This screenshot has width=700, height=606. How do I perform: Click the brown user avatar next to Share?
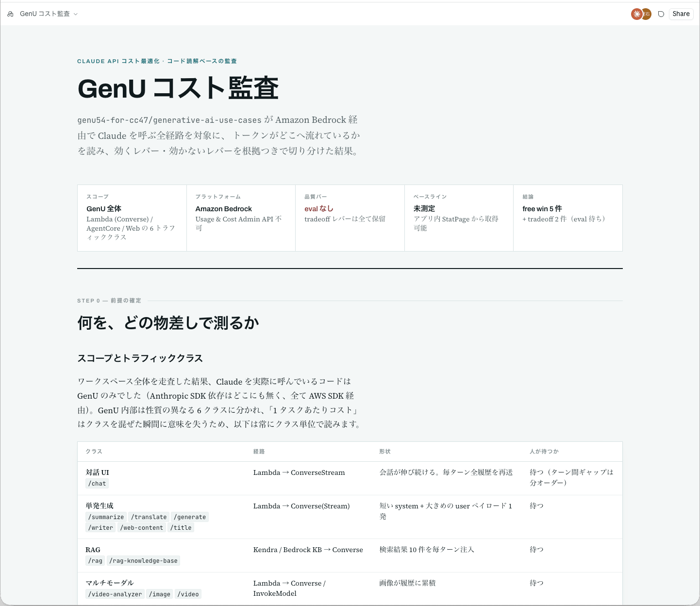(x=647, y=14)
